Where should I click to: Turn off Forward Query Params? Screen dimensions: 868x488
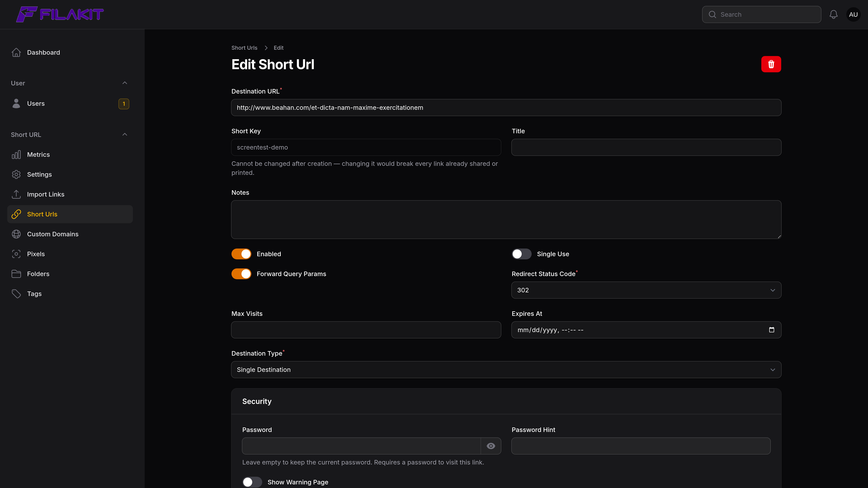pyautogui.click(x=241, y=274)
